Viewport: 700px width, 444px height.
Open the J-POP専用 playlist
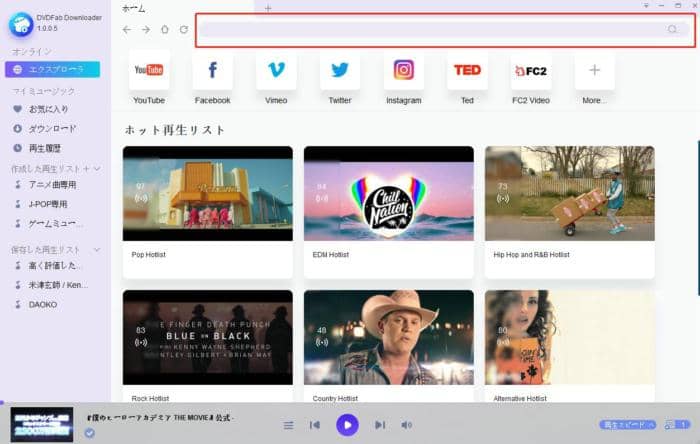coord(48,204)
